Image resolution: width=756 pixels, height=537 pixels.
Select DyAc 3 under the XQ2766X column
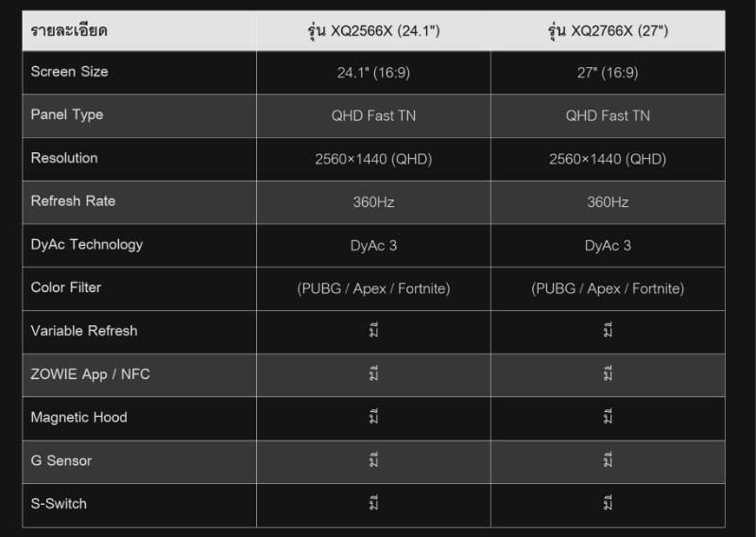coord(608,246)
